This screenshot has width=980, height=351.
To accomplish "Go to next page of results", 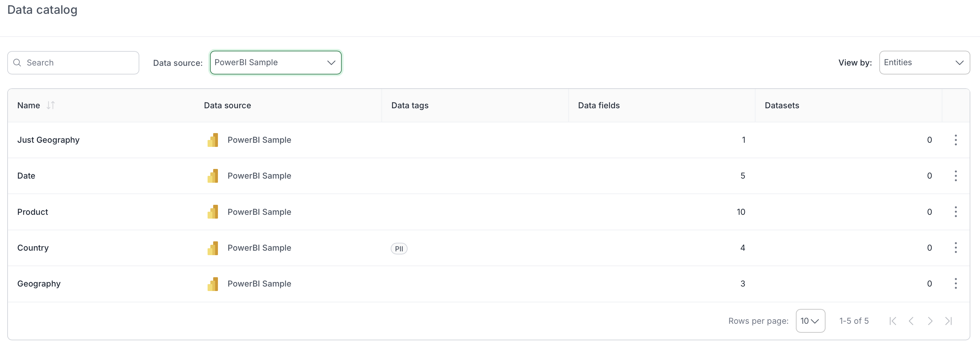I will pyautogui.click(x=930, y=321).
